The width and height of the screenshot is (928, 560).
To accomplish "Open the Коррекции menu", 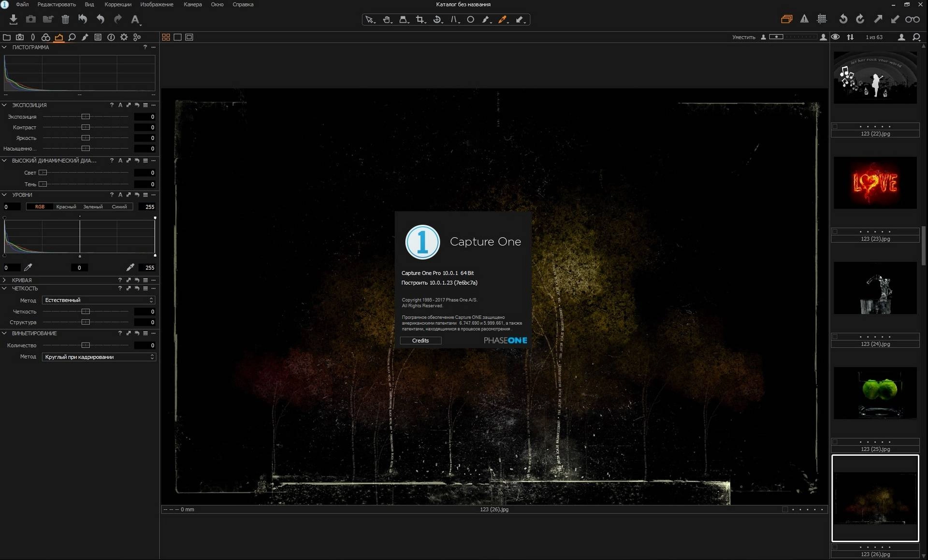I will pyautogui.click(x=118, y=4).
